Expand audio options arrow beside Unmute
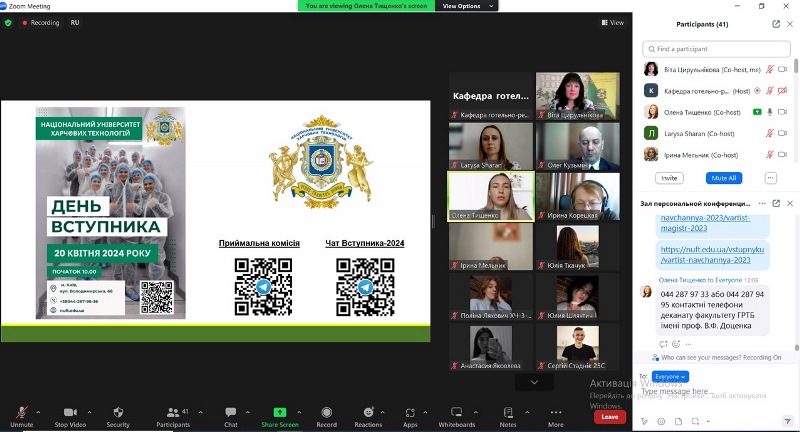The height and width of the screenshot is (432, 800). 38,412
